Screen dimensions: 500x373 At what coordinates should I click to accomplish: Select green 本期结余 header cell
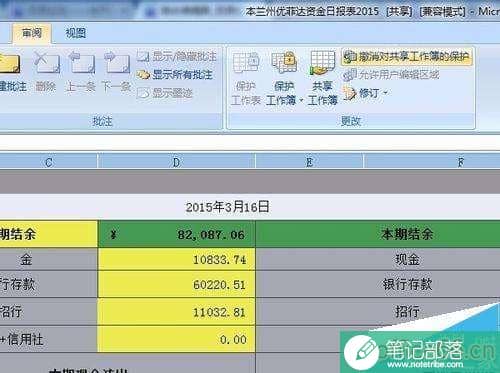(x=378, y=234)
